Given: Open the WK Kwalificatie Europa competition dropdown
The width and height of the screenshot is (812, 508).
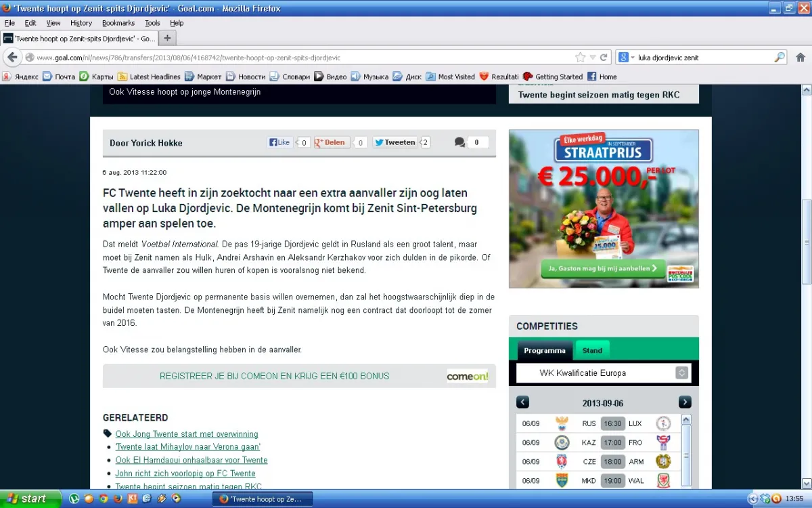Looking at the screenshot, I should 604,373.
